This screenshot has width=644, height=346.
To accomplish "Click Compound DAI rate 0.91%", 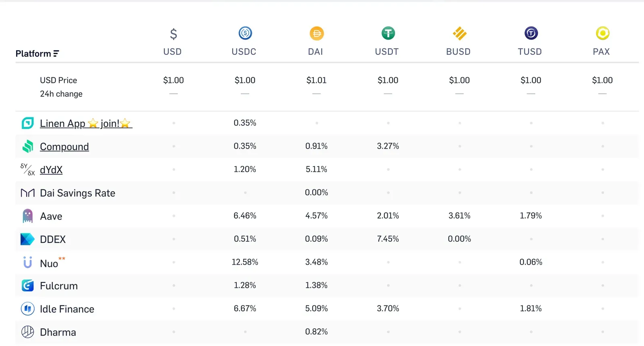I will [317, 146].
